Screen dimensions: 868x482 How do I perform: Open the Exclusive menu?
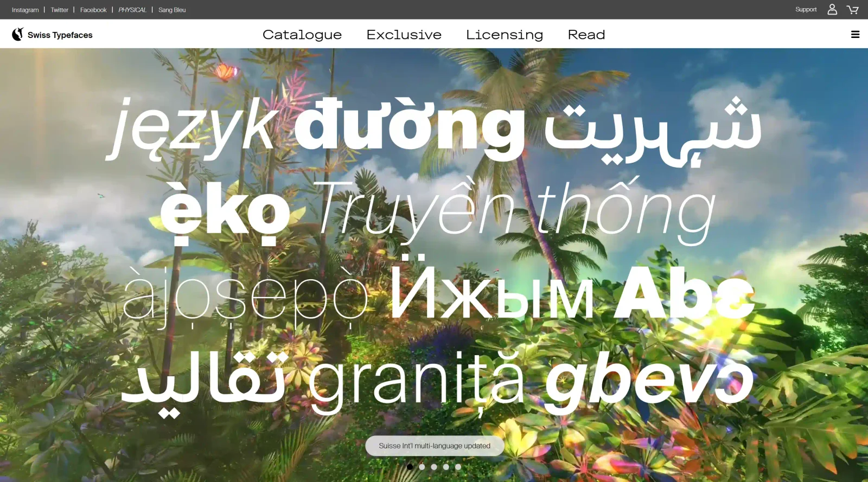404,35
